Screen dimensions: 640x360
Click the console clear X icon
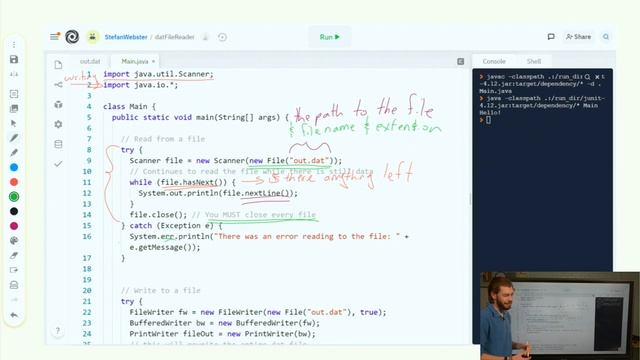point(597,77)
